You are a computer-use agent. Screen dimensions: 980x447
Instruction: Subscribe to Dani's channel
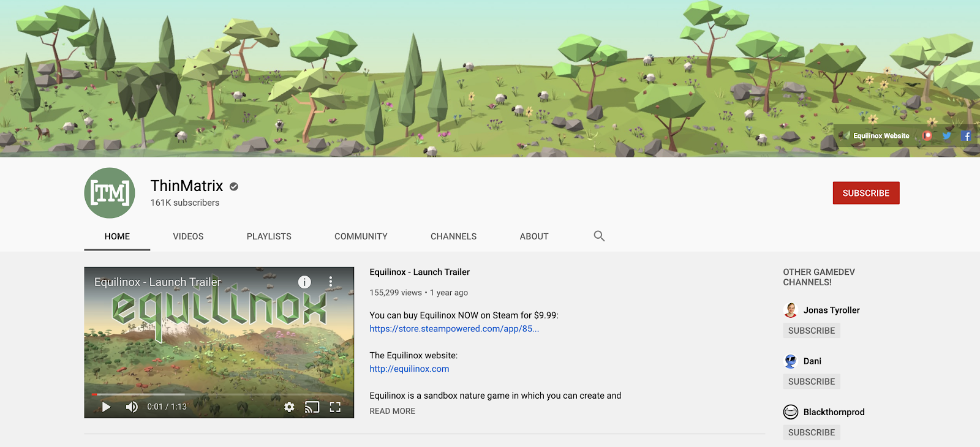812,381
